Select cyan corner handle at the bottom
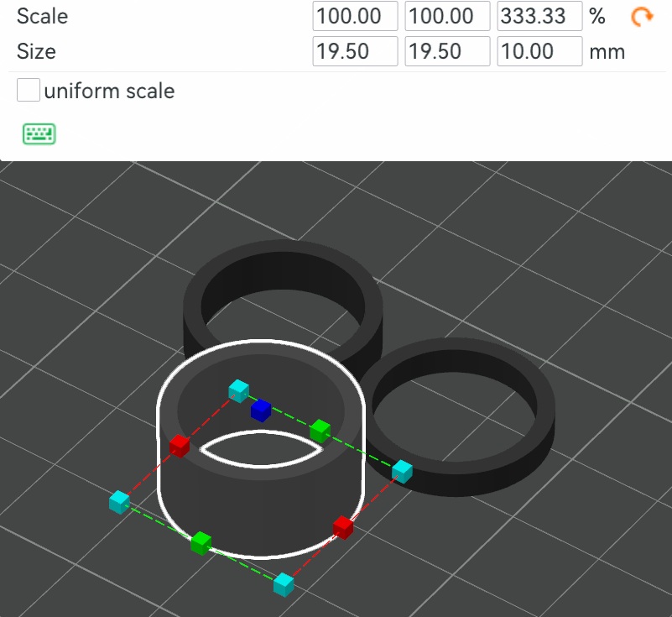This screenshot has height=617, width=672. [284, 584]
